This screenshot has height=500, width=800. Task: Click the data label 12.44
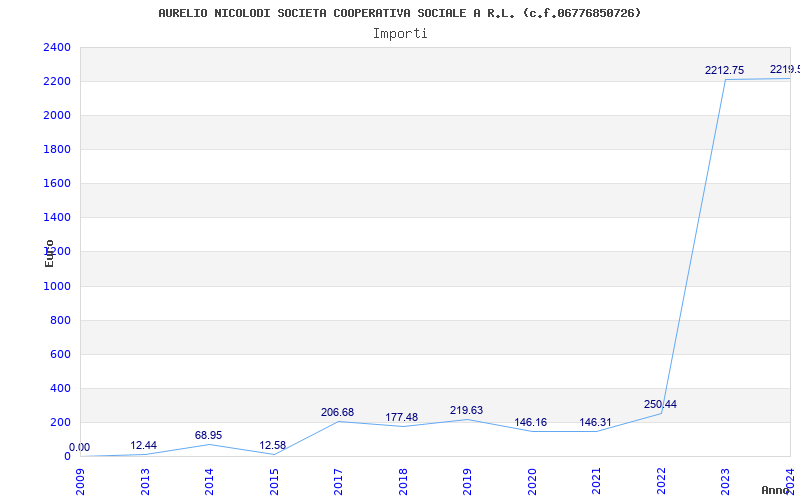point(143,445)
